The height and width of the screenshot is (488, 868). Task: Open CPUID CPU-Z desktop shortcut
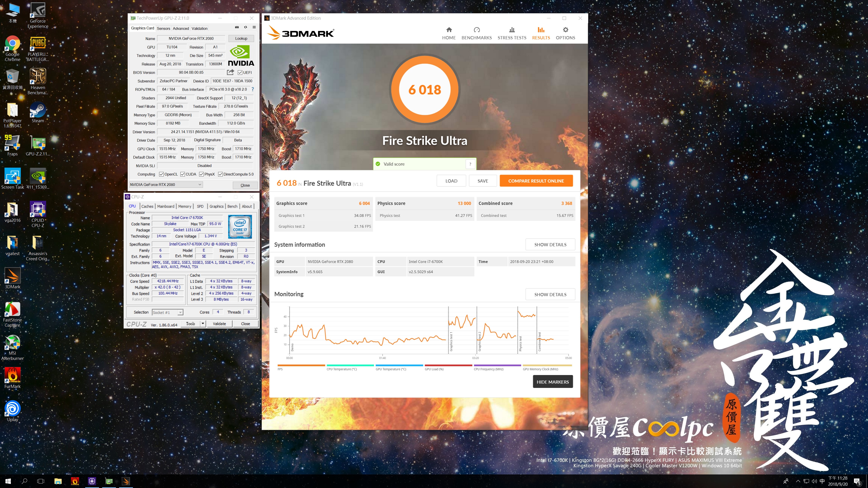click(x=38, y=215)
